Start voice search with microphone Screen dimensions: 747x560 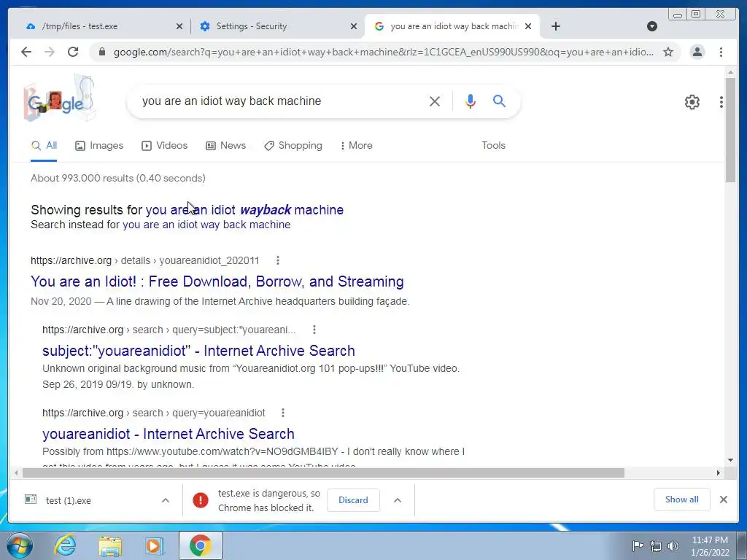(x=471, y=101)
